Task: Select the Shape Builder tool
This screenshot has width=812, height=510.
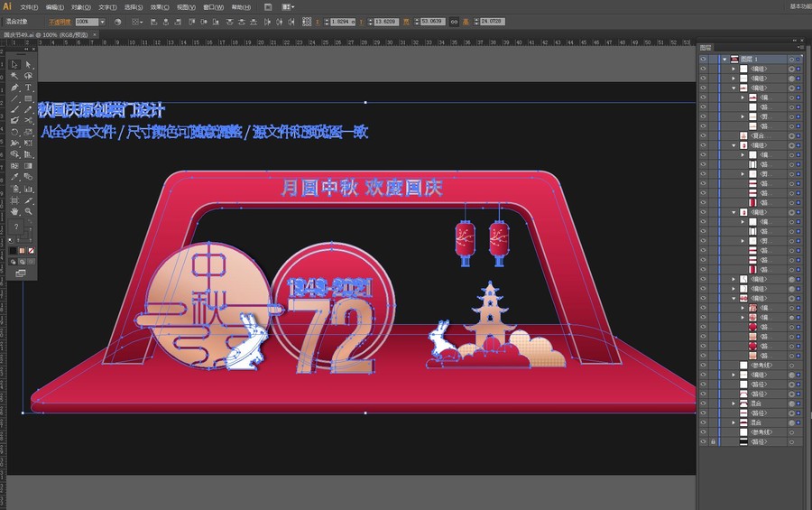Action: 14,154
